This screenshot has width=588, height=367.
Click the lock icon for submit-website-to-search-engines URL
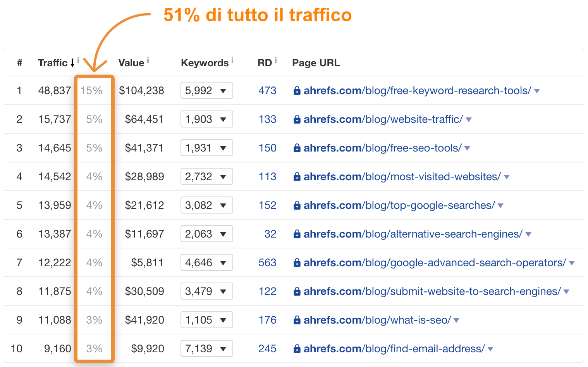point(297,291)
